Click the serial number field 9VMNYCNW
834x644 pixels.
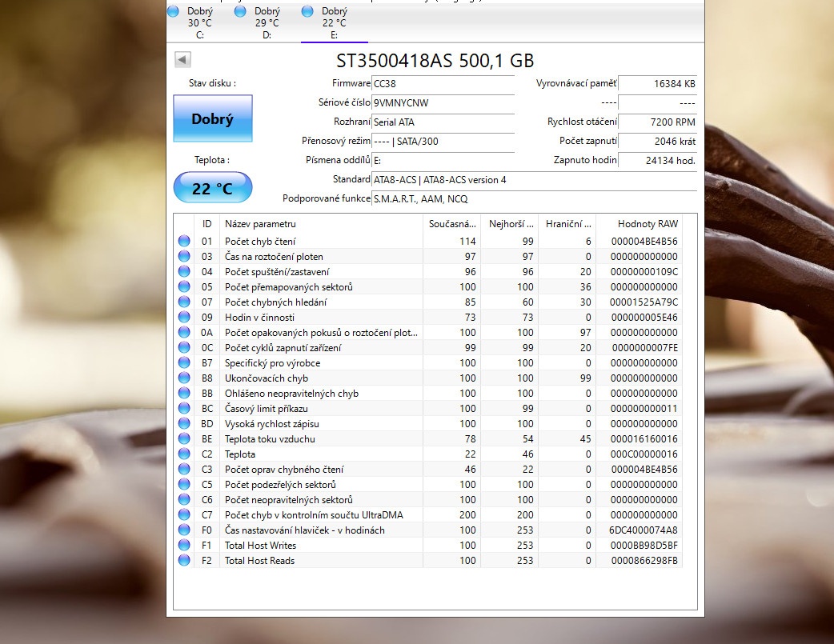[x=443, y=102]
